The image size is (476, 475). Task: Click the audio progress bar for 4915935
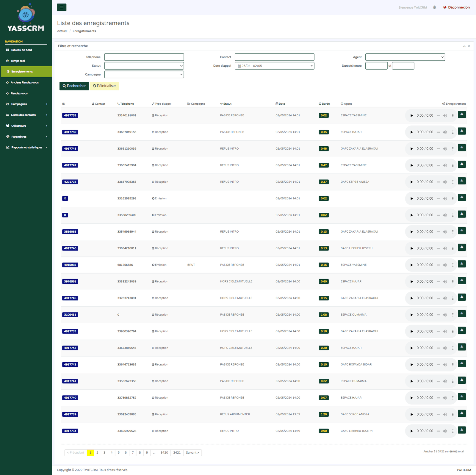(x=439, y=265)
